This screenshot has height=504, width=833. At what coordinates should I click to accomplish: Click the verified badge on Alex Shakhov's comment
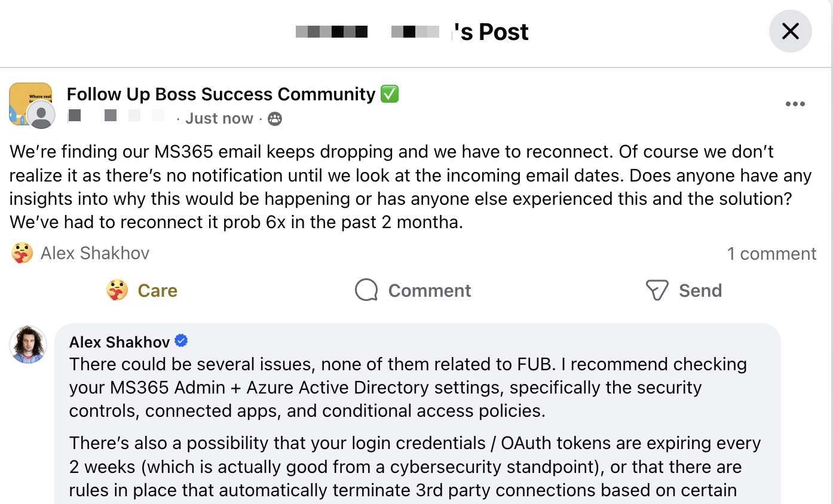pos(181,340)
